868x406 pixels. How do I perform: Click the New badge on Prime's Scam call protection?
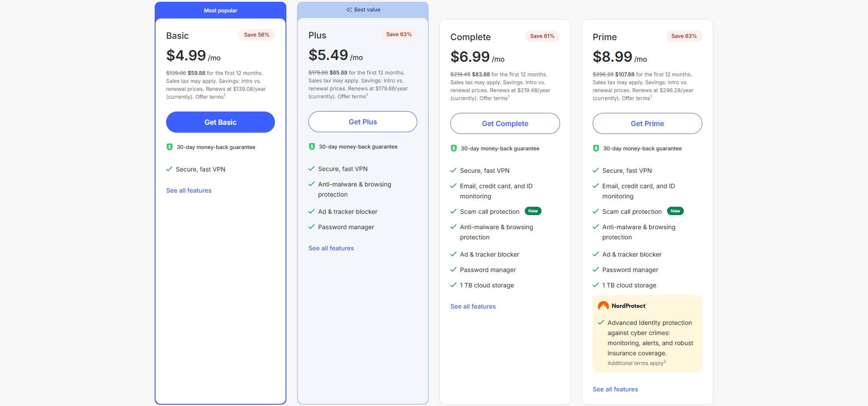pos(675,211)
